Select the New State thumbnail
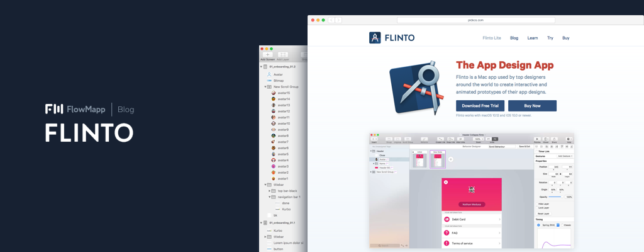The width and height of the screenshot is (644, 252). click(438, 159)
